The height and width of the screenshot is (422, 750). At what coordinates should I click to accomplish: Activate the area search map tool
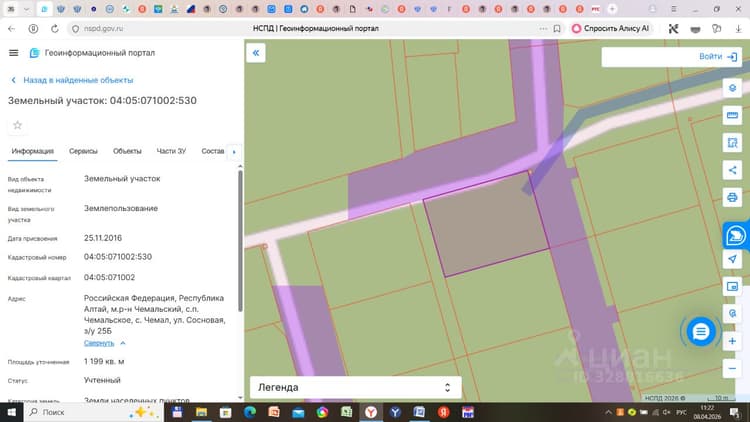[732, 143]
